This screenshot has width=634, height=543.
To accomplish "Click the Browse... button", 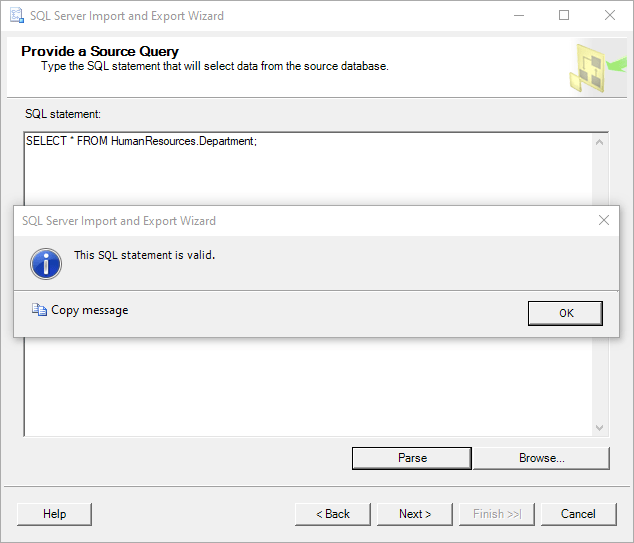I will tap(541, 458).
